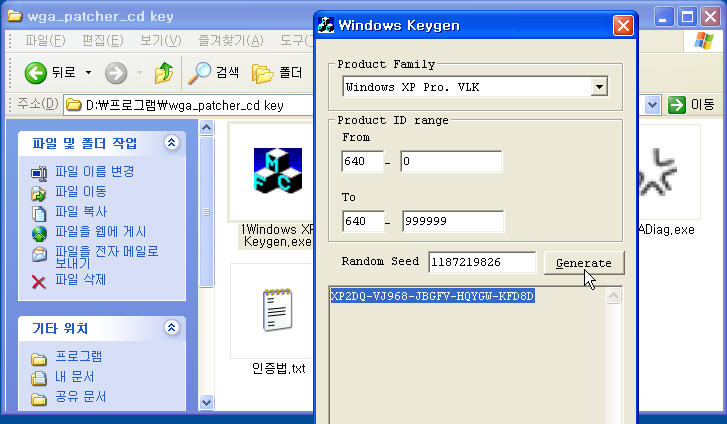Select the 1Windows XP Keygen.exe MFC icon
Viewport: 727px width, 424px height.
[278, 170]
